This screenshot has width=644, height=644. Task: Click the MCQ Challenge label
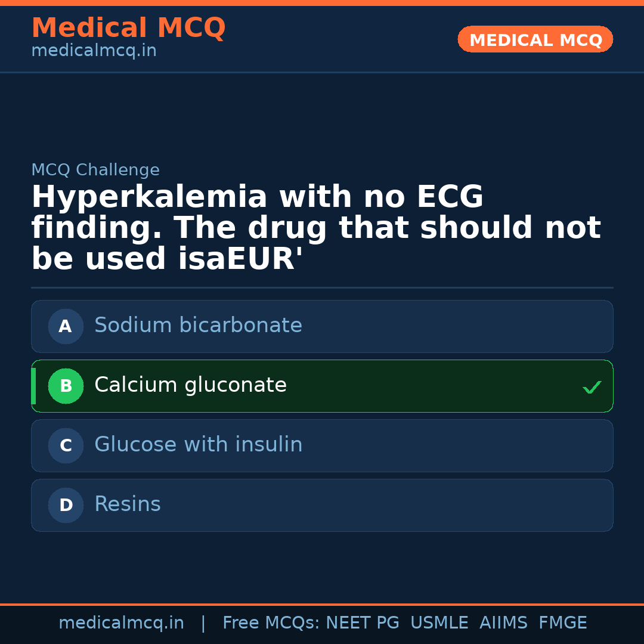pos(95,171)
